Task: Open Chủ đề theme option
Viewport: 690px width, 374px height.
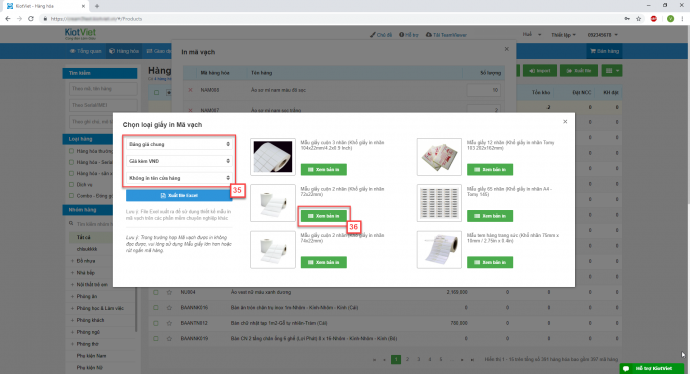Action: (x=381, y=35)
